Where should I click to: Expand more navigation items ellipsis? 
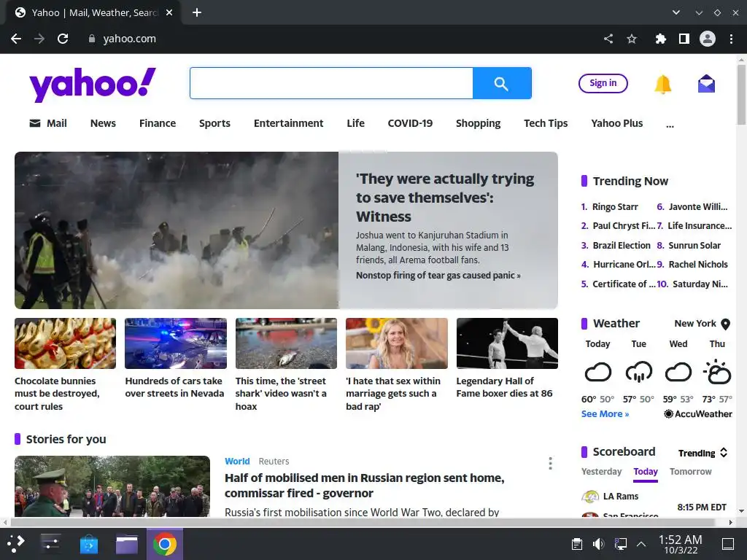pyautogui.click(x=670, y=125)
